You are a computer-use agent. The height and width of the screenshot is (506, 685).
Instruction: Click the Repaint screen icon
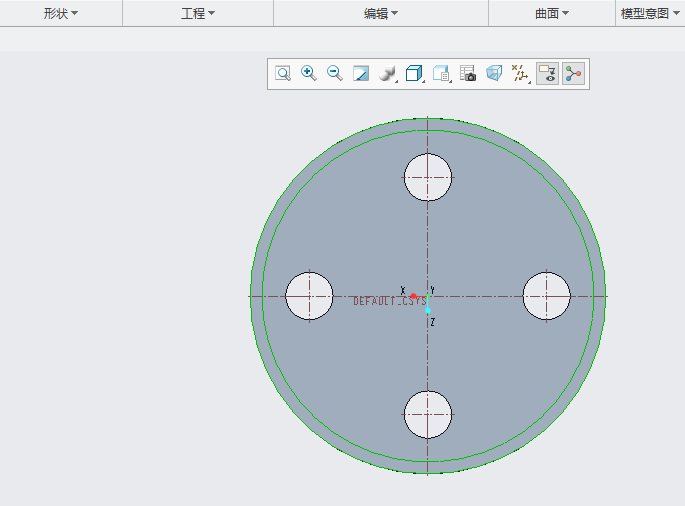pyautogui.click(x=361, y=73)
